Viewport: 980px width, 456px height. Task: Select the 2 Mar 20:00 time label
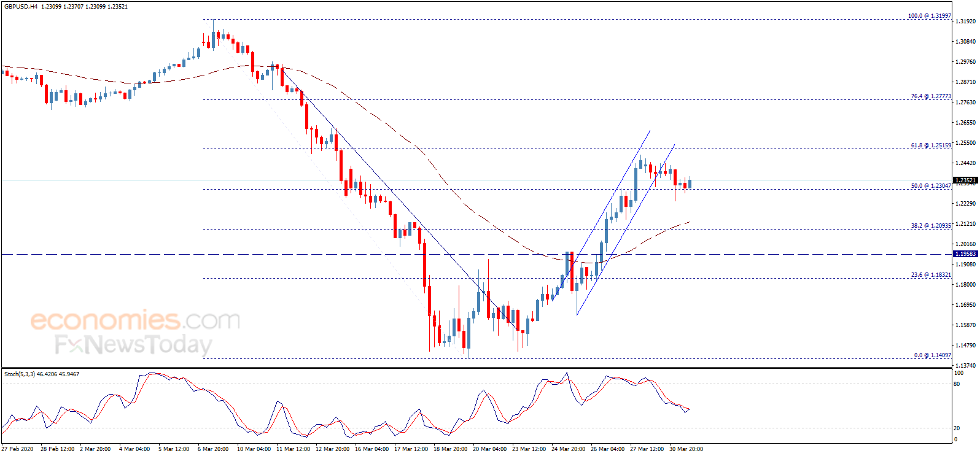95,449
